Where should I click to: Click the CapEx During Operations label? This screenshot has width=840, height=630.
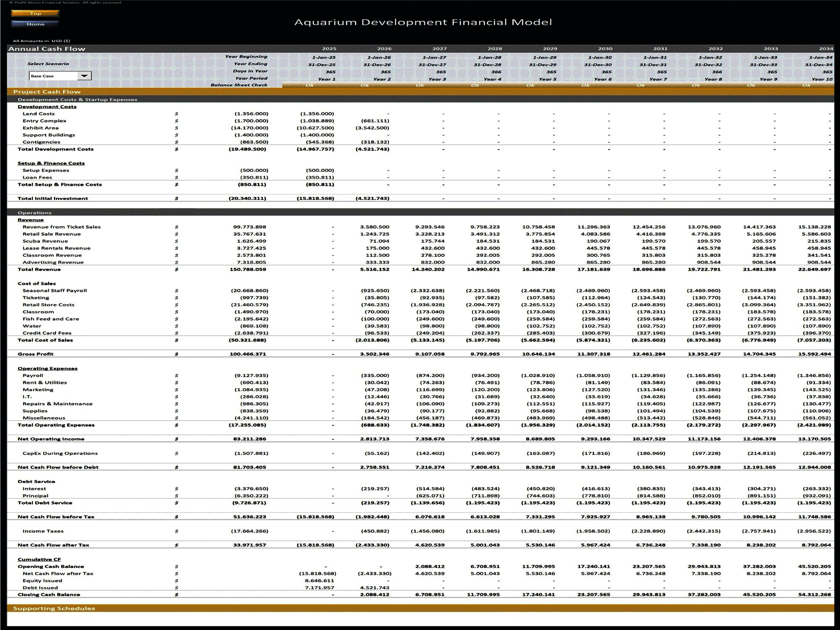coord(60,453)
